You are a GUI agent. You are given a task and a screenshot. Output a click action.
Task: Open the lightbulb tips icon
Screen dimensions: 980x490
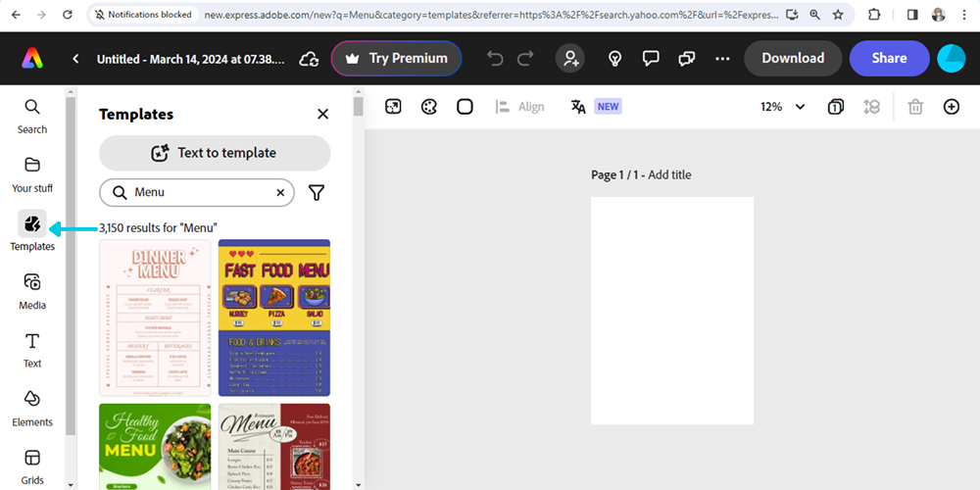[x=615, y=59]
